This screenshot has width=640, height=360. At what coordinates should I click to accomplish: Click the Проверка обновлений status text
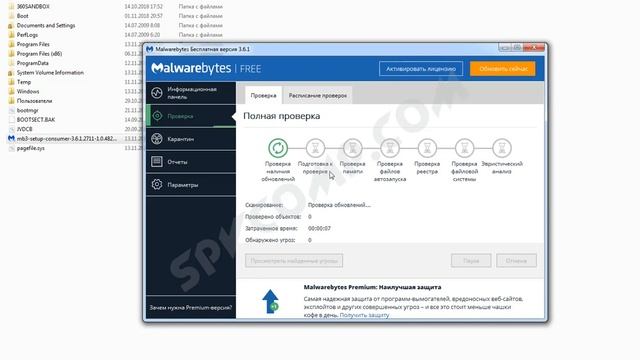339,205
